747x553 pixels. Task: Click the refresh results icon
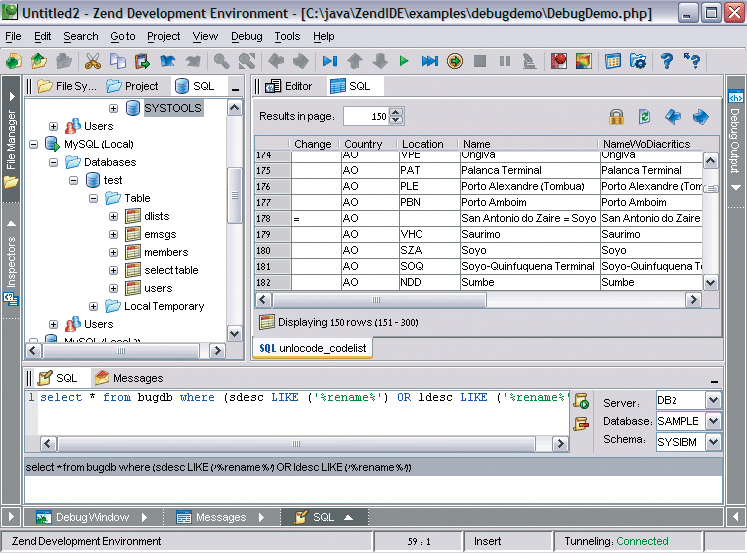pos(644,117)
